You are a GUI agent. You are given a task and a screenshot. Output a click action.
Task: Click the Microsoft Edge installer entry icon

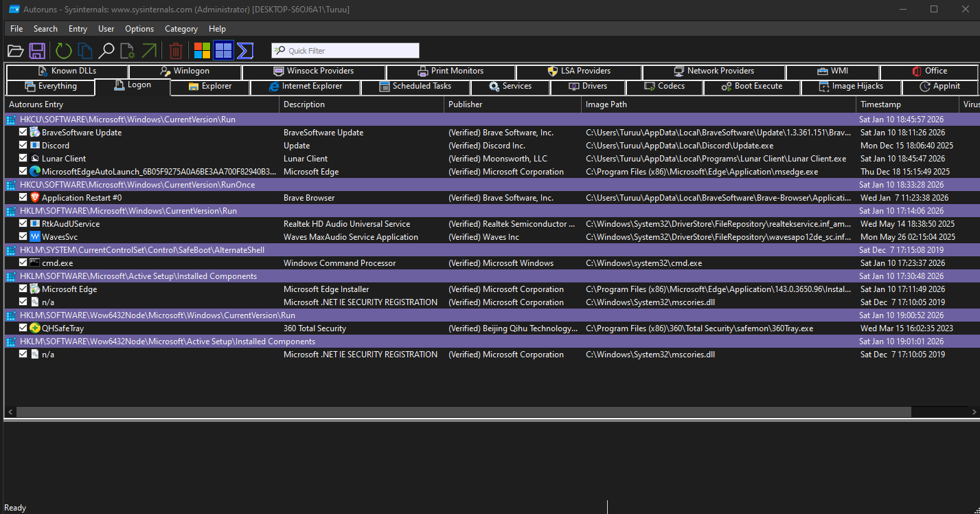35,289
